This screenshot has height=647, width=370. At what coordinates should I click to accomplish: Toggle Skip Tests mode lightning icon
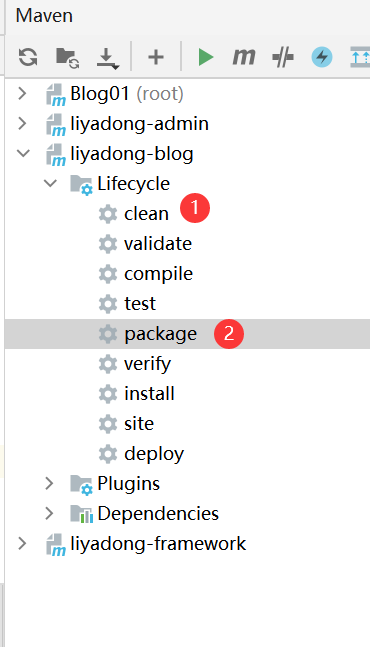click(322, 57)
